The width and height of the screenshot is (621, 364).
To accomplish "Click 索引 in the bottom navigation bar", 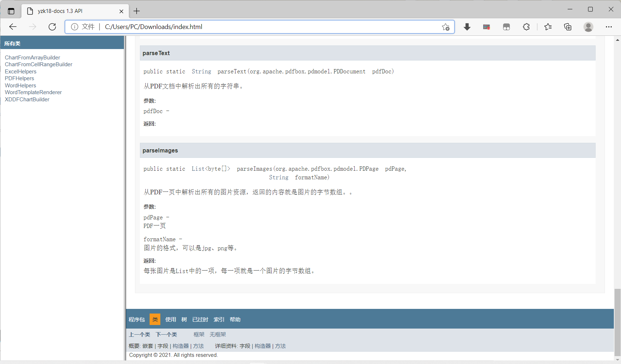I will click(218, 319).
